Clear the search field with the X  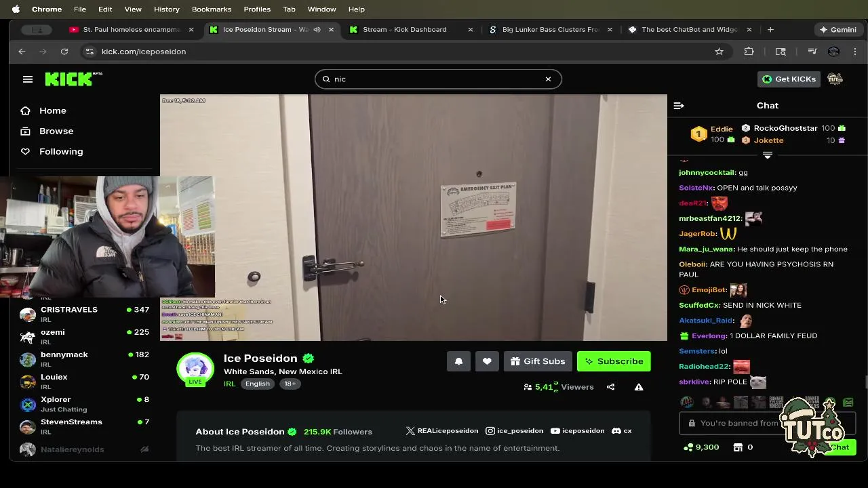point(548,79)
